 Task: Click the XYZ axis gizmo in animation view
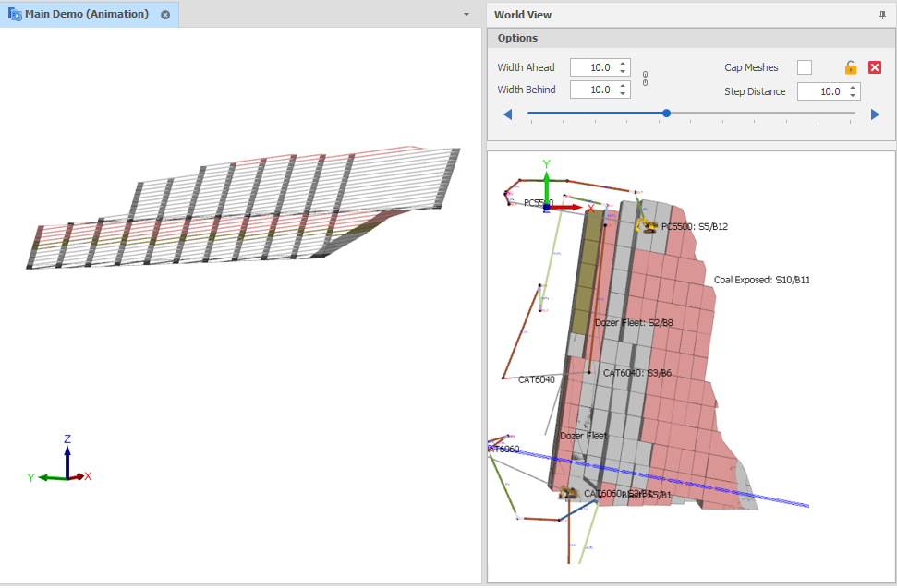[66, 464]
